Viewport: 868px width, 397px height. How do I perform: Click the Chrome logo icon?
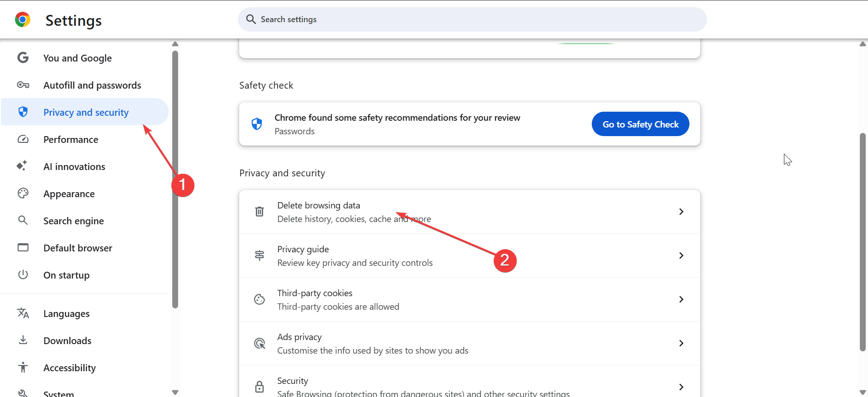[x=23, y=20]
